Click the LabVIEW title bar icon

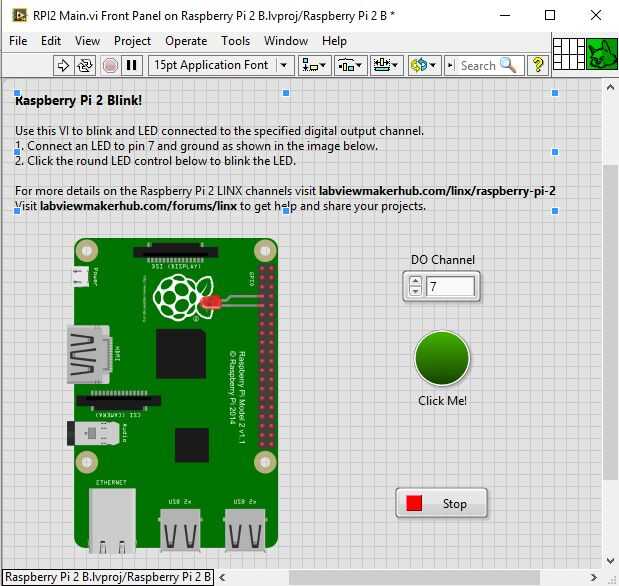pos(19,16)
